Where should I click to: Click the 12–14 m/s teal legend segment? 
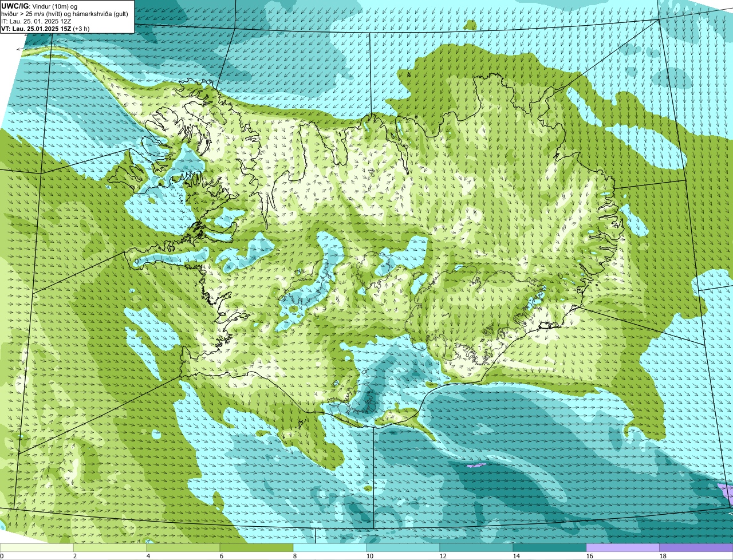[476, 547]
